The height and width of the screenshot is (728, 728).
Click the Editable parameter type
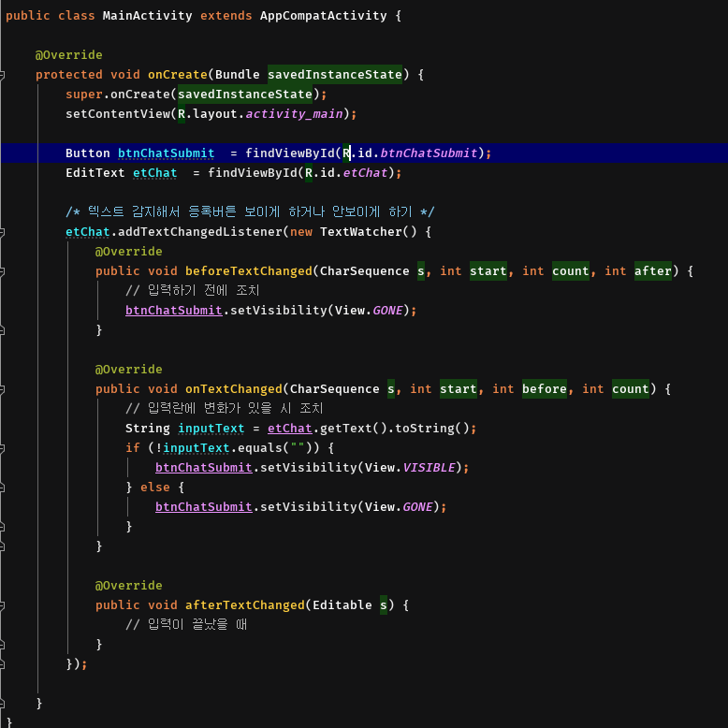(x=342, y=605)
